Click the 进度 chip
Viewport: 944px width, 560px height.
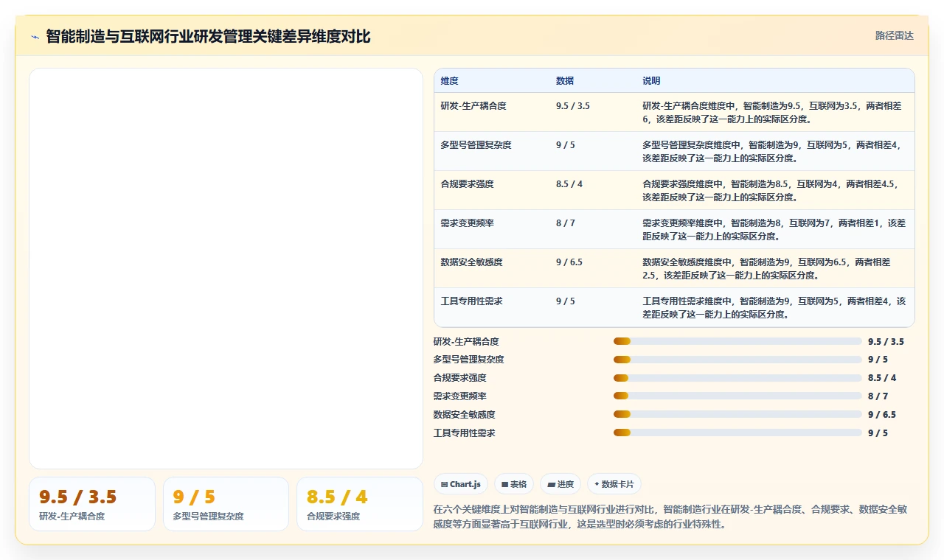tap(560, 484)
